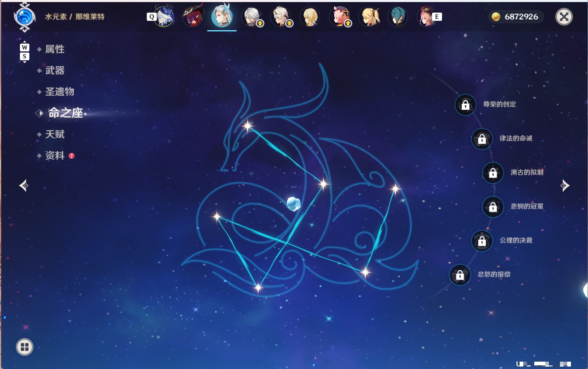Select the pink-haired character portrait

point(340,17)
